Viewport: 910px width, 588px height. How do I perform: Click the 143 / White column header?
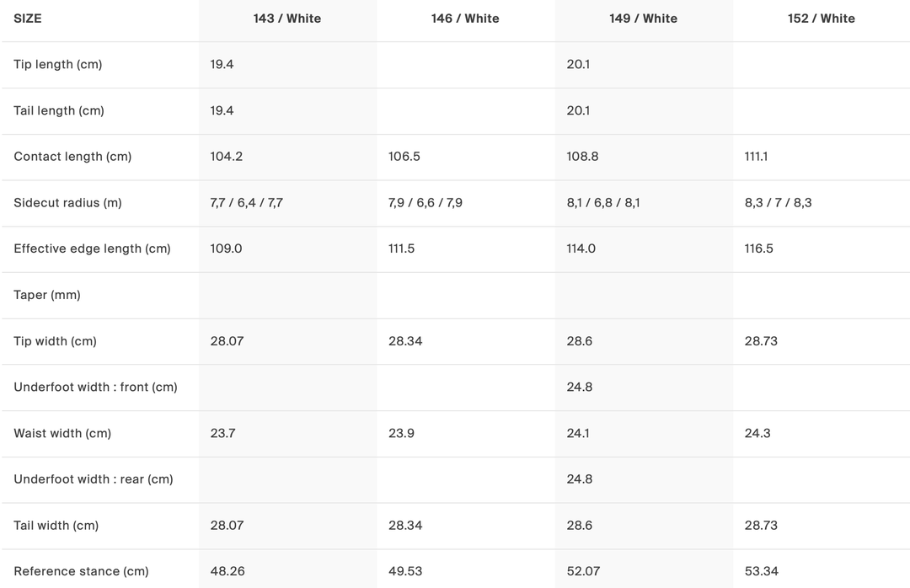coord(287,19)
